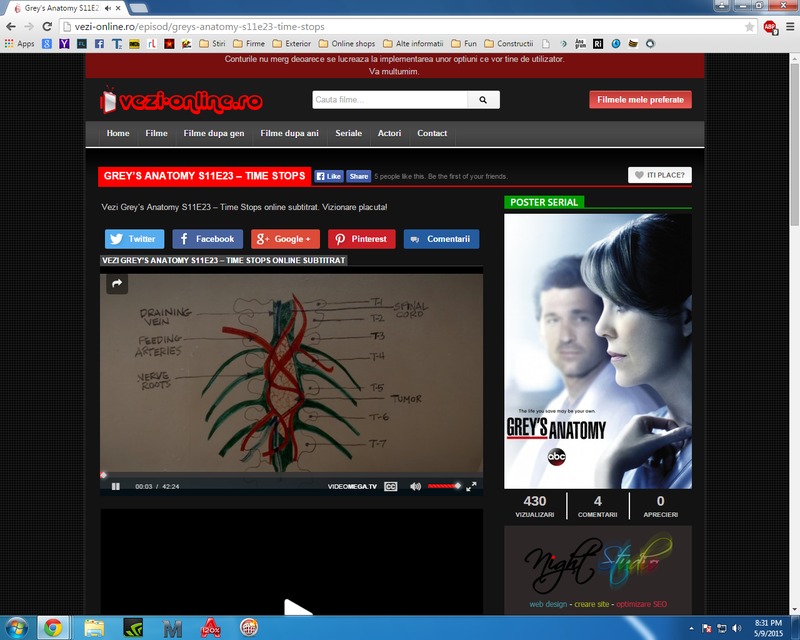Open the Online shops bookmarks folder

coord(347,44)
